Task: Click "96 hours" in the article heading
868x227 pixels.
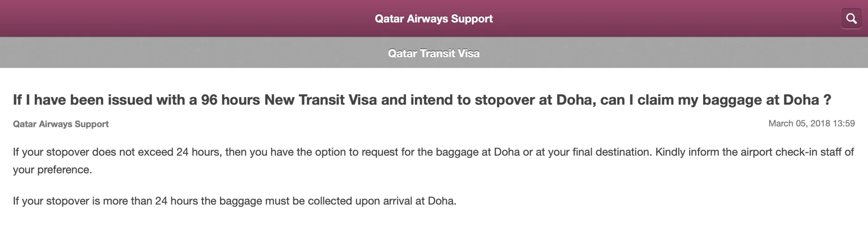Action: pos(230,100)
